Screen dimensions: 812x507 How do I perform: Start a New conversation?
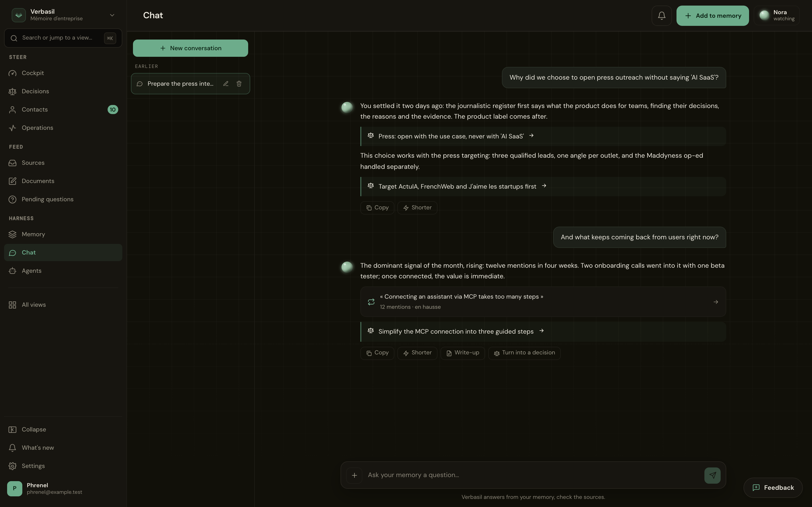[190, 48]
